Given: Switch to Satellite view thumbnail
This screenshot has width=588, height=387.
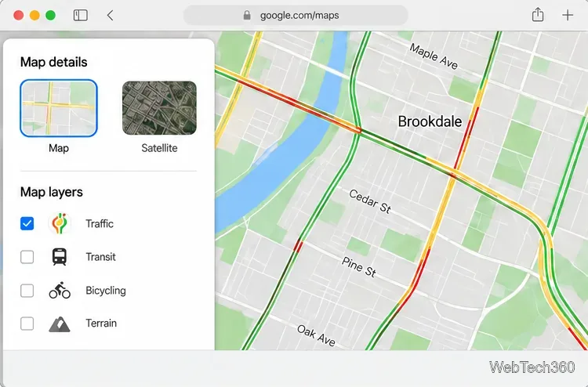Looking at the screenshot, I should click(x=159, y=108).
